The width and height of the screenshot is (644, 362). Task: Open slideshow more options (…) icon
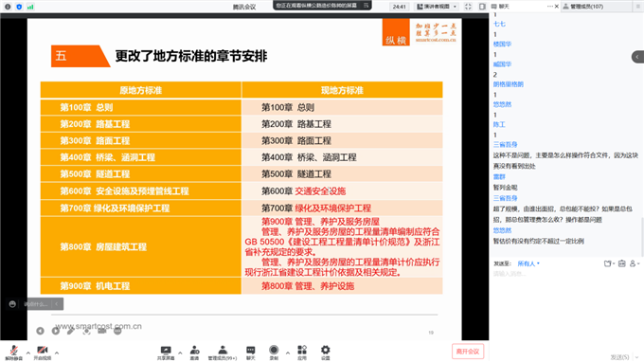click(x=117, y=331)
